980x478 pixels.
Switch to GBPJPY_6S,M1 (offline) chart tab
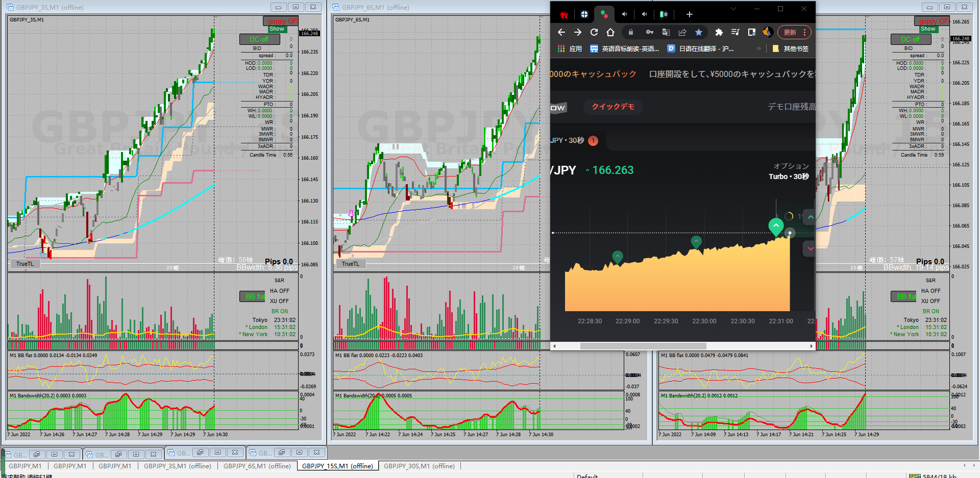tap(257, 466)
